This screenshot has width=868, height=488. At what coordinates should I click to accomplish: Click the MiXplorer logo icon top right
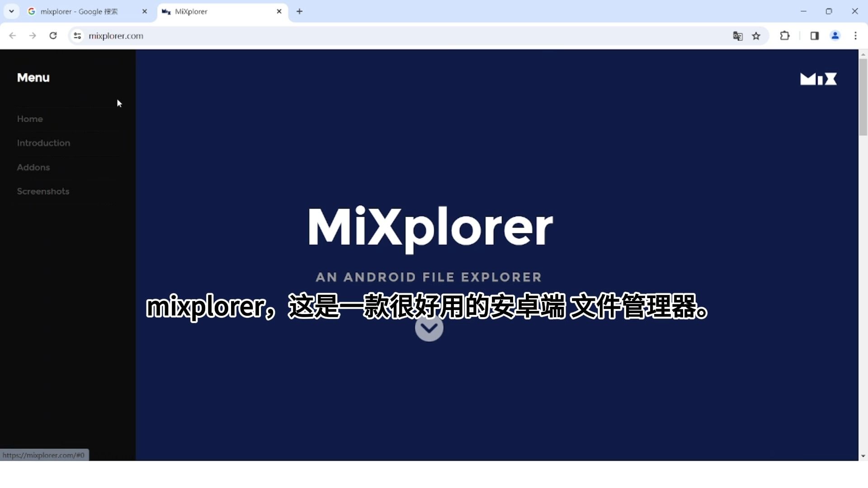(819, 78)
